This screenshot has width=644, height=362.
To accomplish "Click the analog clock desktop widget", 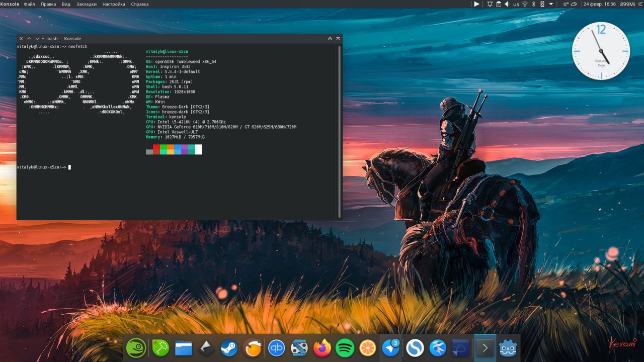I will 601,51.
